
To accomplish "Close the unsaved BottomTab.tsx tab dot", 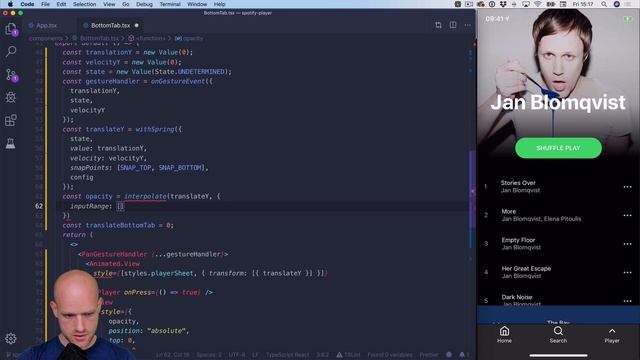I will click(137, 25).
